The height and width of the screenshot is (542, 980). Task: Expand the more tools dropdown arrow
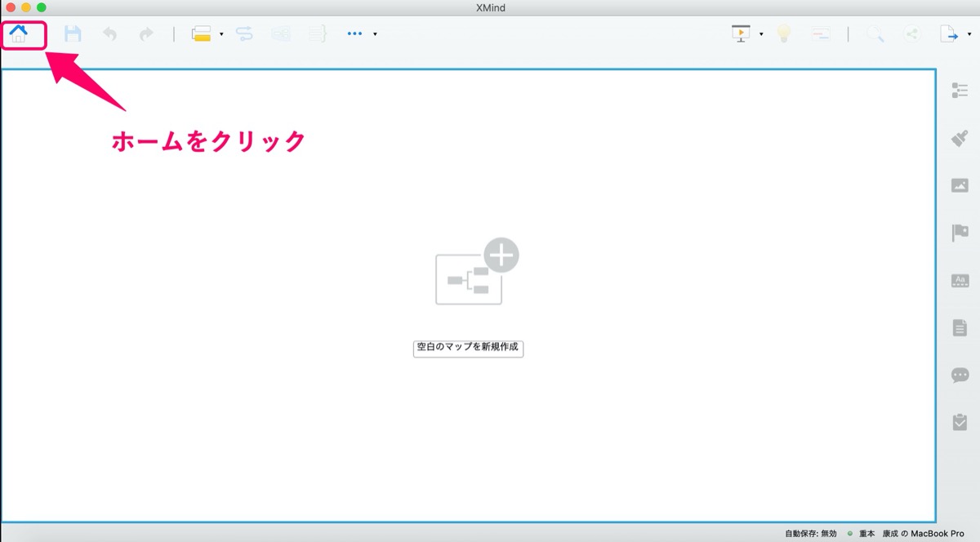[375, 34]
